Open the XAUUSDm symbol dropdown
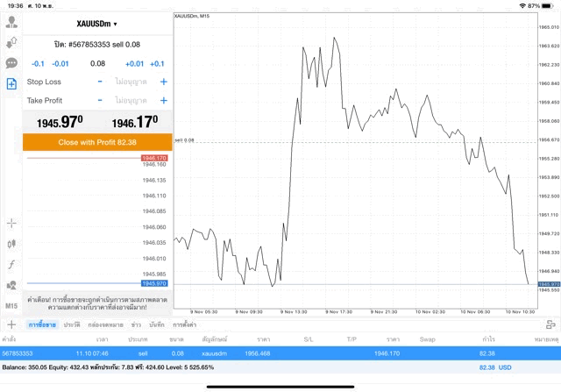The height and width of the screenshot is (392, 561). click(x=96, y=24)
